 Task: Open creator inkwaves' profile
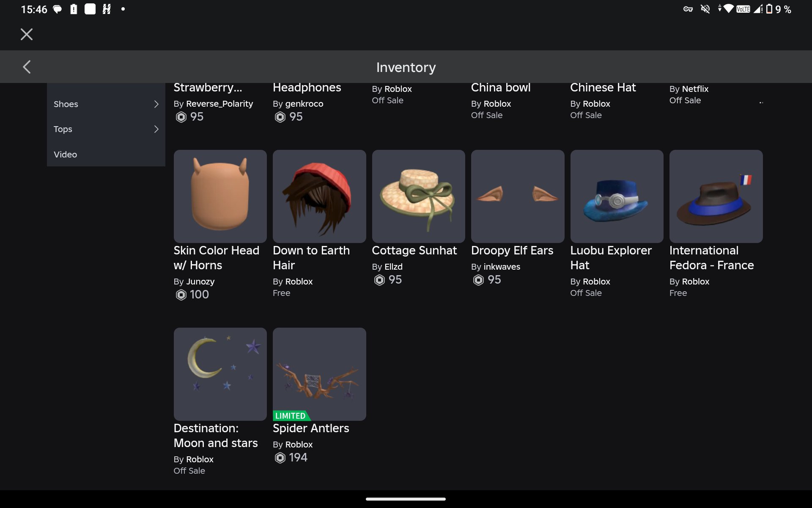(x=502, y=267)
